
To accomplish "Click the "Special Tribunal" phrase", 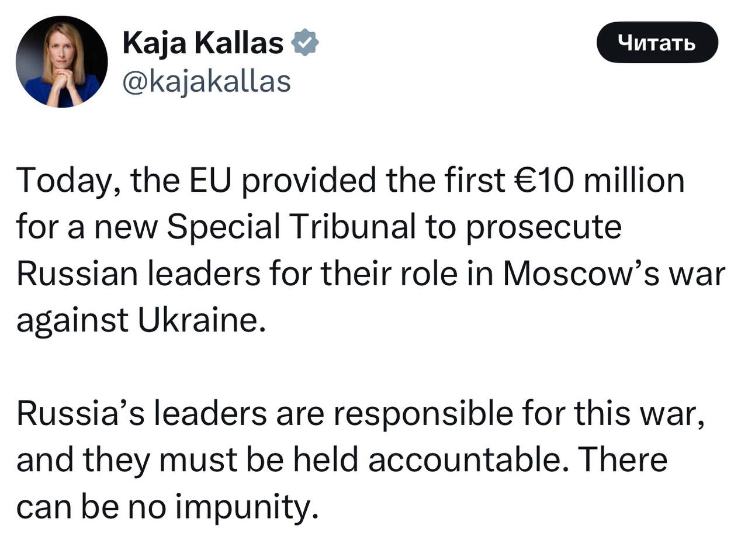I will click(x=291, y=227).
